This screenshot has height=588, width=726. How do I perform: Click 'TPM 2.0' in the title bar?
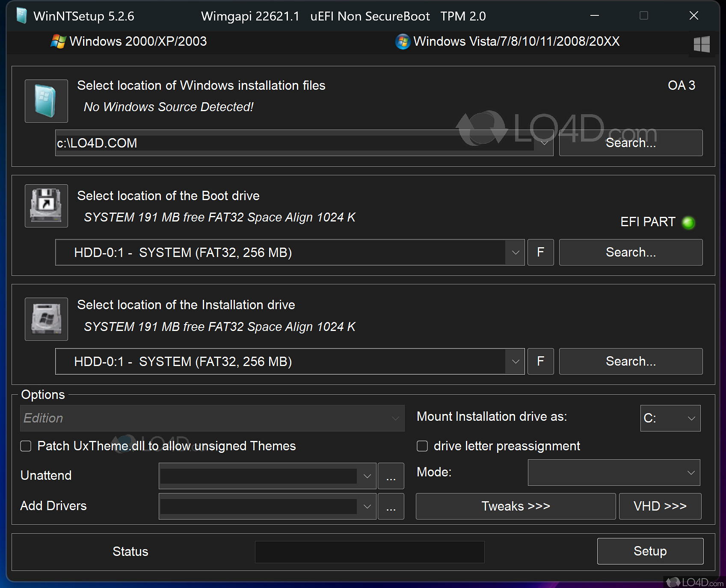[463, 16]
